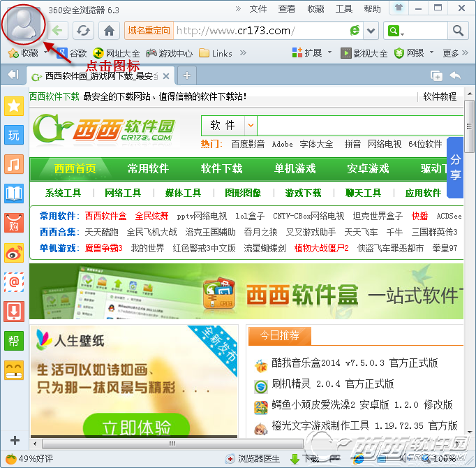Click in the site search input field
Viewport: 476px width, 468px height.
click(360, 125)
